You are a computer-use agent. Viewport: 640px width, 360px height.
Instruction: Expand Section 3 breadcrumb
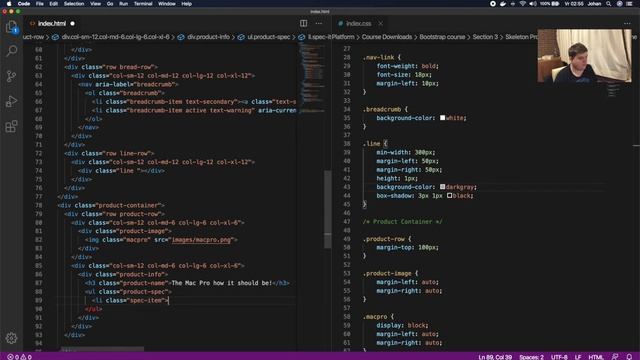(485, 37)
